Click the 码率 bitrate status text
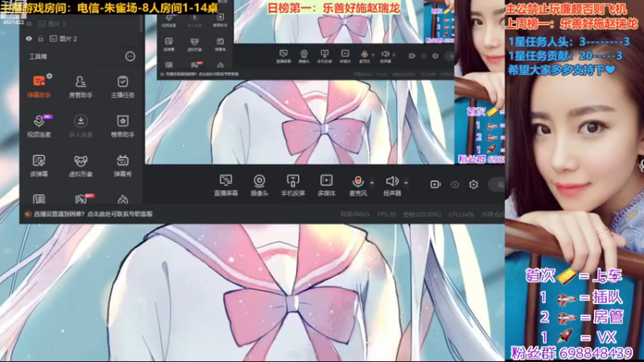Image resolution: width=644 pixels, height=362 pixels. coord(355,214)
